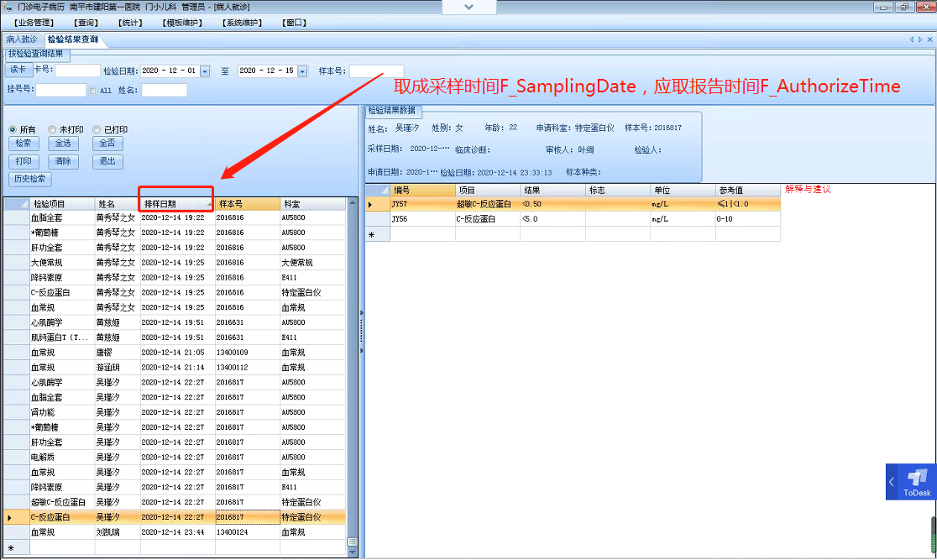
Task: Click the 读卡 button
Action: tap(18, 70)
